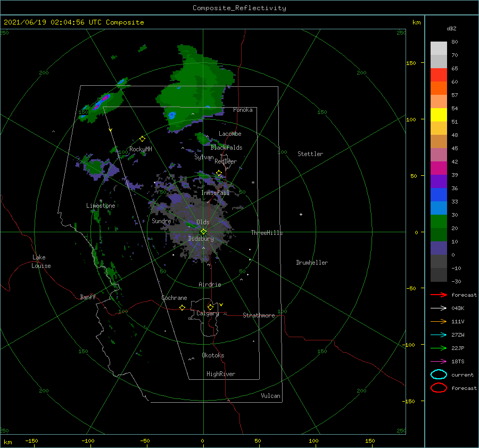Viewport: 479px width, 448px height.
Task: Click the green 22JP arrow in legend
Action: 439,348
